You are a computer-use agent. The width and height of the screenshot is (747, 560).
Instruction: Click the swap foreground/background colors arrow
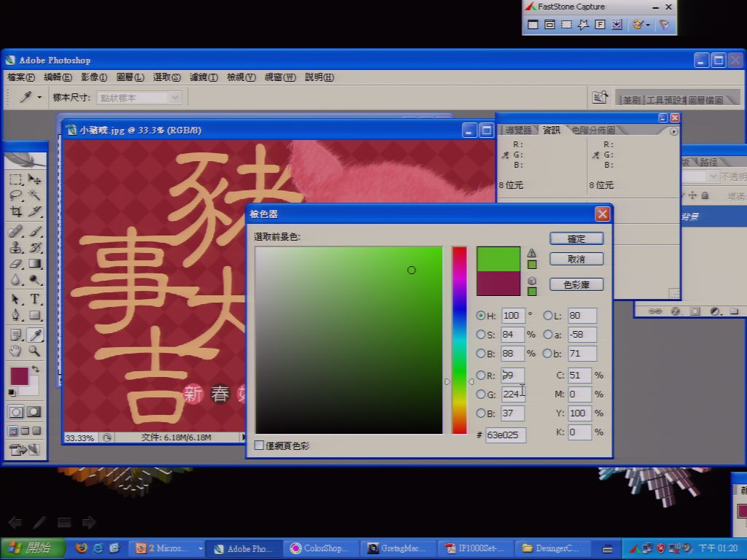(35, 369)
